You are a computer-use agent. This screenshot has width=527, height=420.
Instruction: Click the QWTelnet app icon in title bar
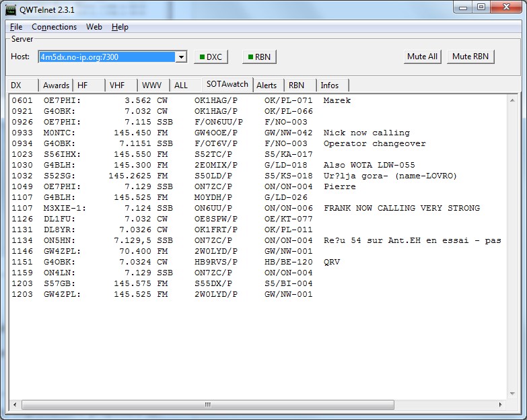pyautogui.click(x=11, y=8)
